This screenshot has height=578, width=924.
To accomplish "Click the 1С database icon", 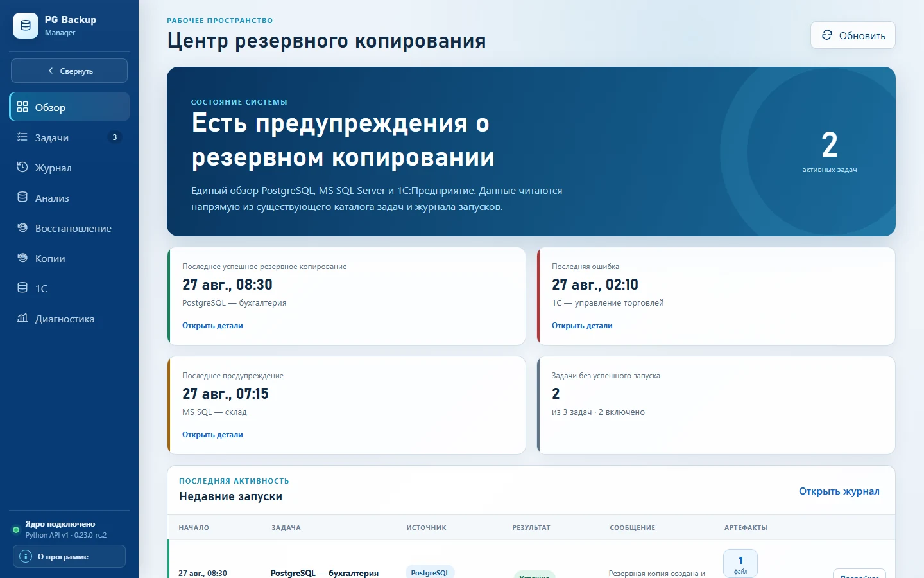I will tap(22, 288).
